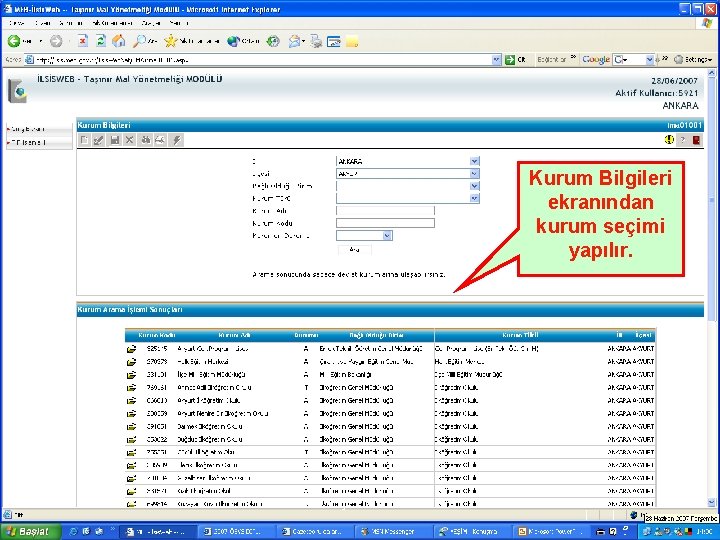
Task: Click the Kurum Türü column header
Action: [x=520, y=335]
